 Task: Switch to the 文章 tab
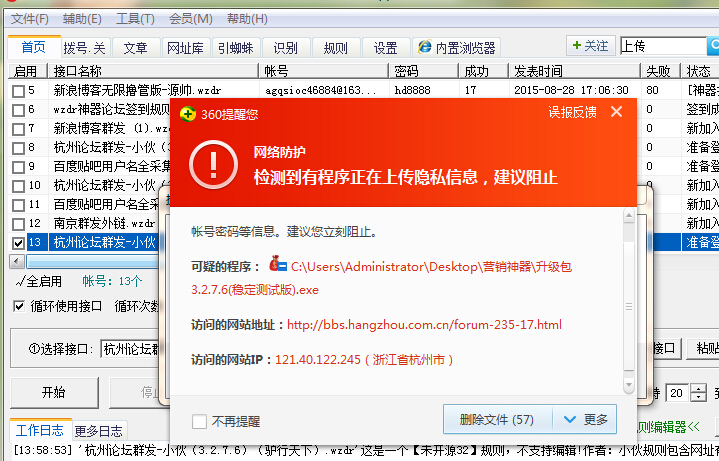(136, 48)
